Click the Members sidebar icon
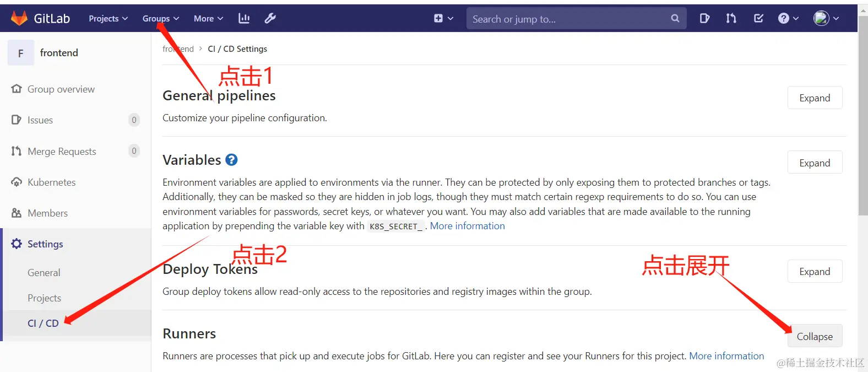 click(x=17, y=213)
